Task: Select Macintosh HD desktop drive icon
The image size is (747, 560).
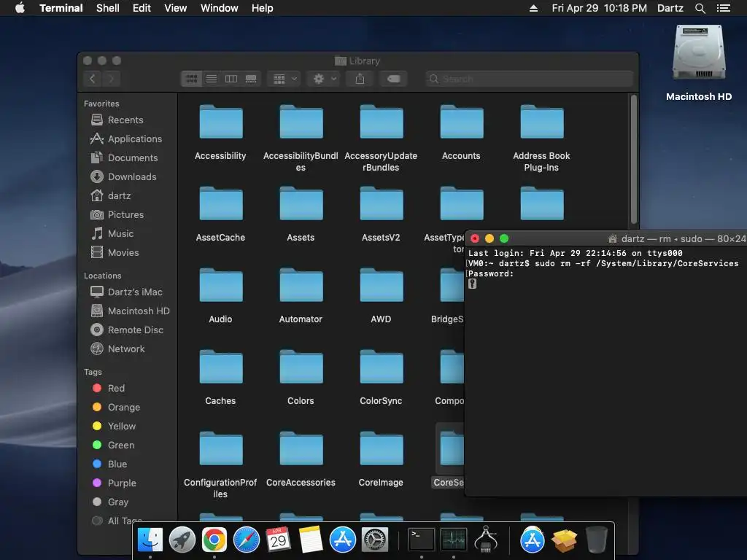Action: 699,52
